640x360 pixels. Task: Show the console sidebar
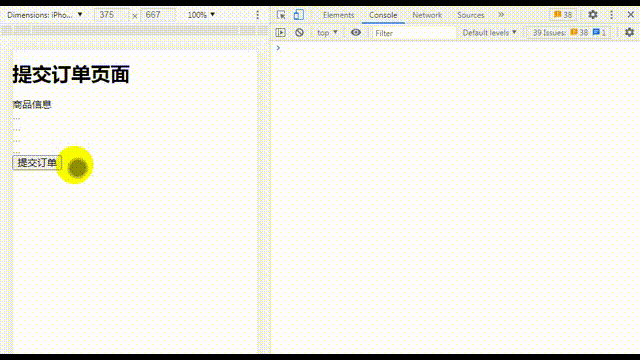(x=280, y=33)
